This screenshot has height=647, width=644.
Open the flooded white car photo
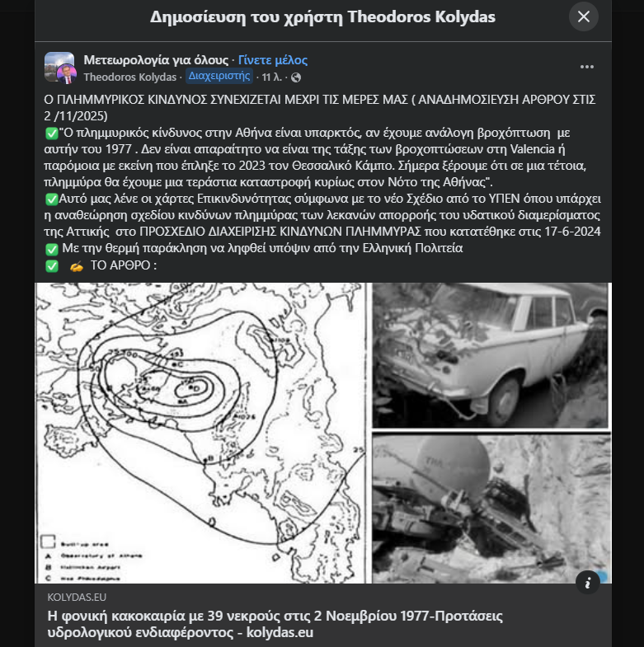(x=491, y=356)
